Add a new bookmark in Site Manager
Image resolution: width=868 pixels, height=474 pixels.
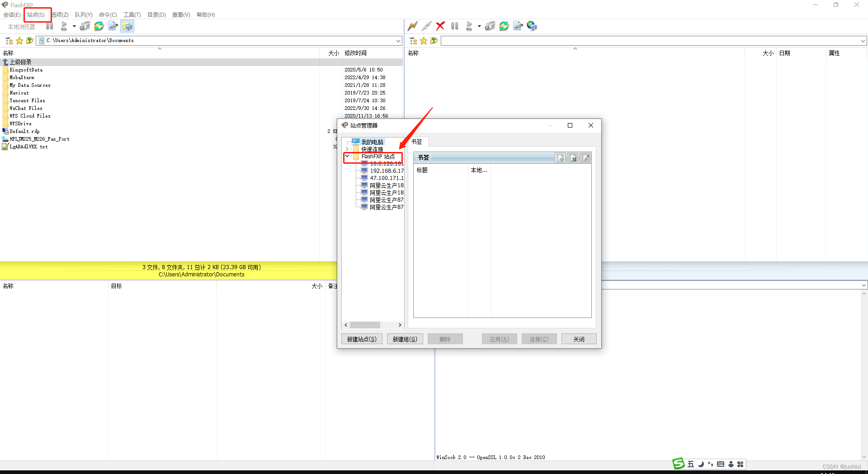pyautogui.click(x=560, y=157)
